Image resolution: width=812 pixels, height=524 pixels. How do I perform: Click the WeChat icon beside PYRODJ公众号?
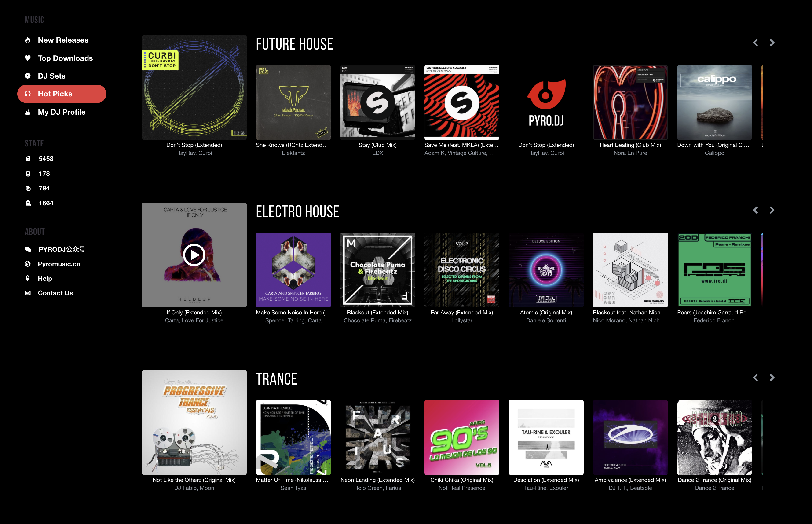28,249
